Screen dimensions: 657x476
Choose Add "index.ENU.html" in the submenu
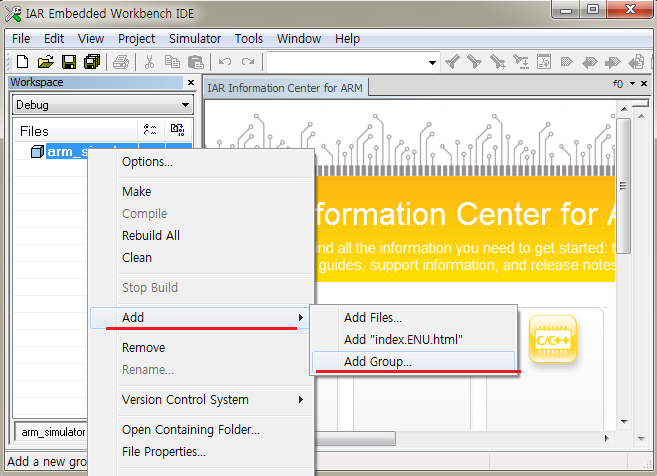coord(414,339)
